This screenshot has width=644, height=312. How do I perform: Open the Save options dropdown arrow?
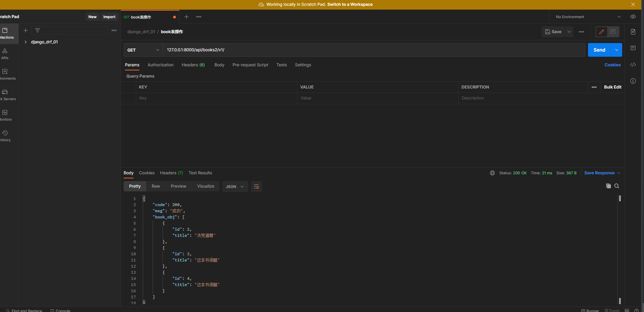coord(569,32)
